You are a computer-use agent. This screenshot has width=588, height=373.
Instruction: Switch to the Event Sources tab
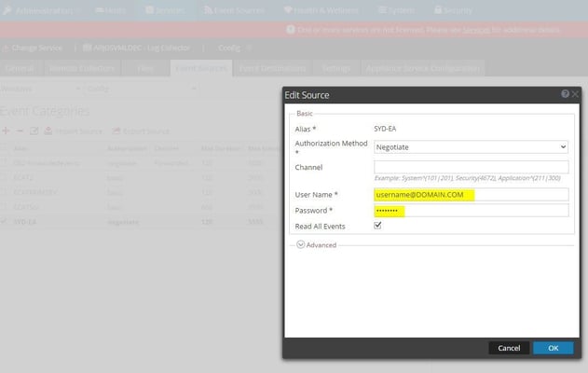pos(201,68)
